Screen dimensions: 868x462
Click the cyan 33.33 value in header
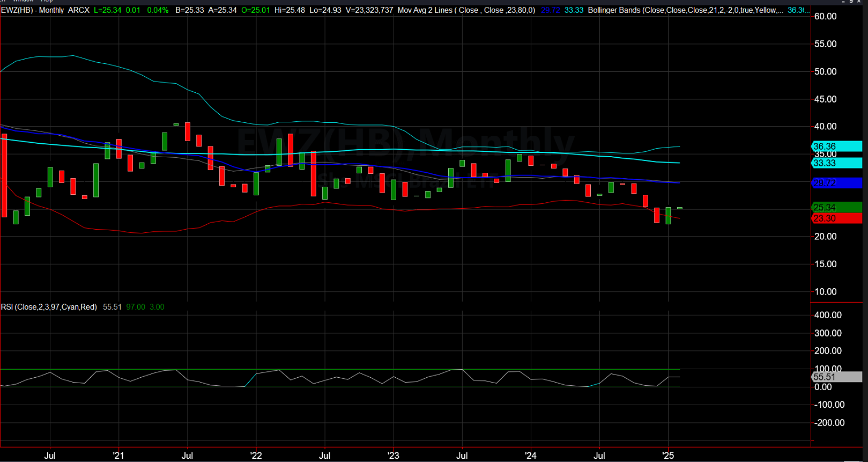click(574, 10)
